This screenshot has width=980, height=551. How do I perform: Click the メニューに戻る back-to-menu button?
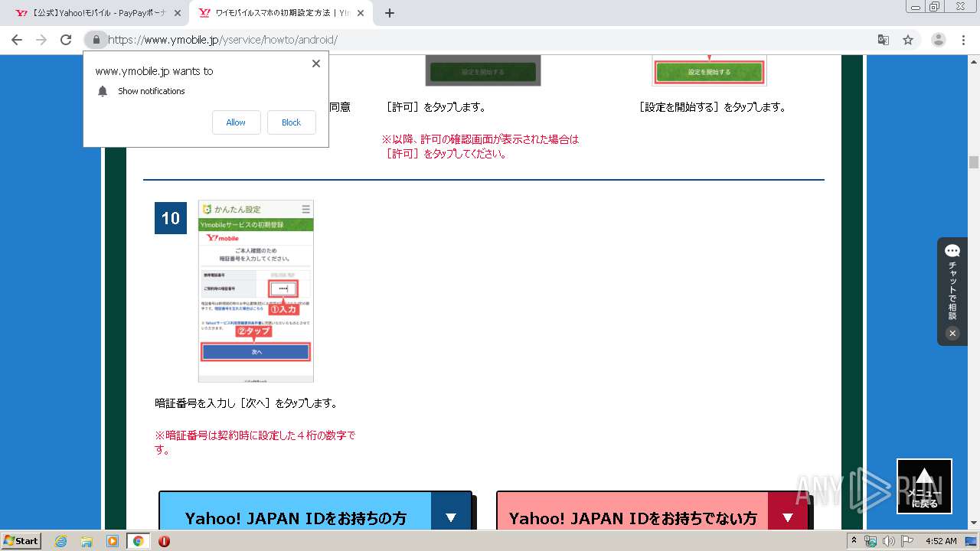pyautogui.click(x=925, y=487)
